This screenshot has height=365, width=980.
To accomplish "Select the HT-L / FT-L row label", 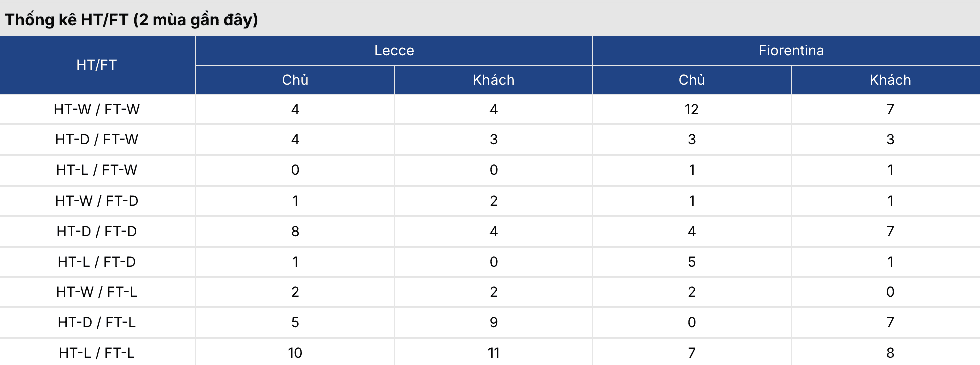I will pyautogui.click(x=97, y=353).
